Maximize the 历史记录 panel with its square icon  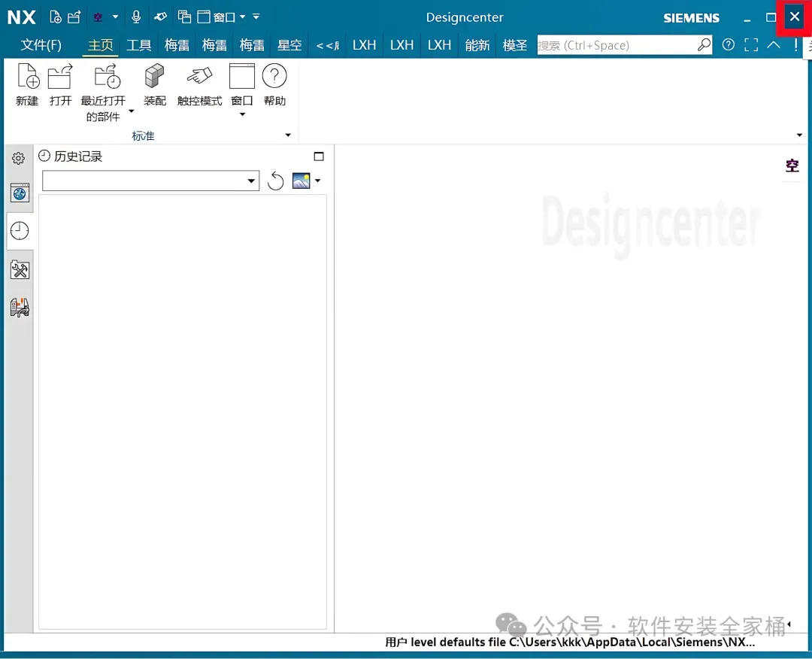pos(319,156)
